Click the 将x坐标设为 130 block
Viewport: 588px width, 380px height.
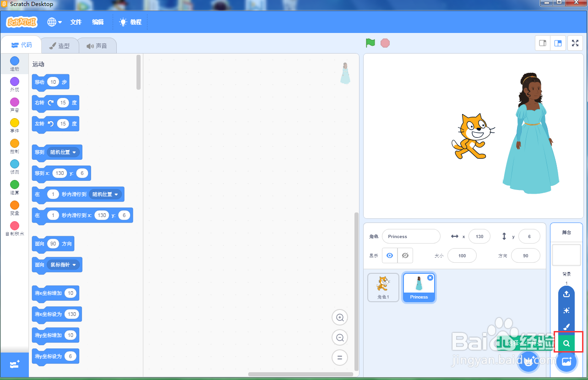click(57, 315)
